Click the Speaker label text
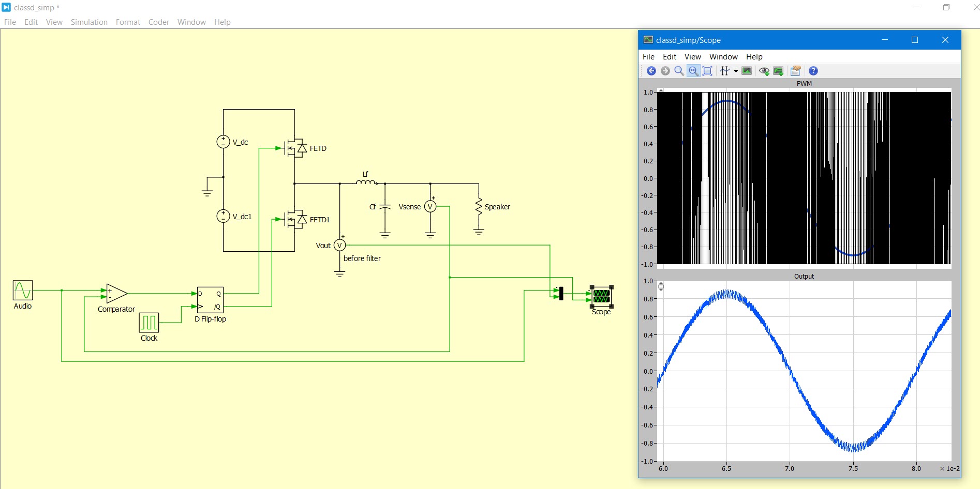Screen dimensions: 980x489 point(497,207)
